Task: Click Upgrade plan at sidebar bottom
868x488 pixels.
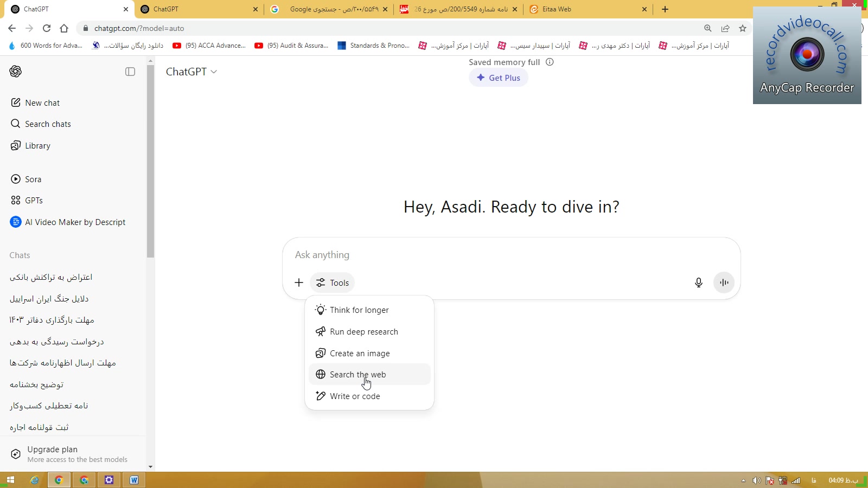Action: [73, 454]
